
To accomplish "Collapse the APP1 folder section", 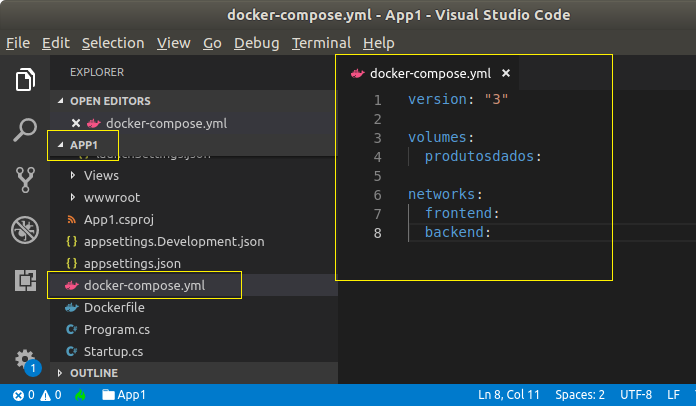I will pos(61,145).
